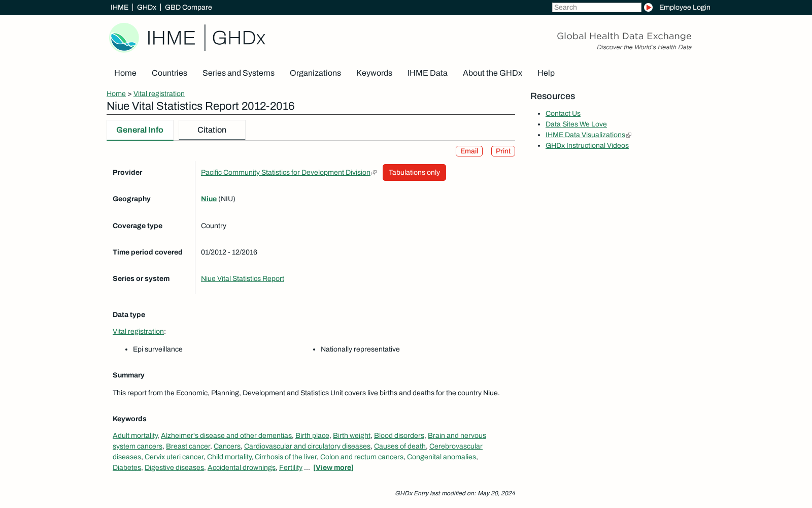Click the Search input field

click(x=596, y=7)
